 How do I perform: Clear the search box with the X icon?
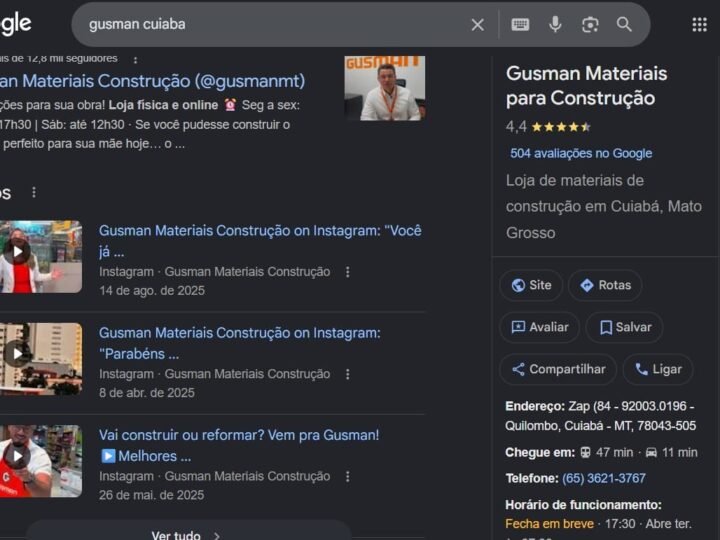tap(478, 25)
